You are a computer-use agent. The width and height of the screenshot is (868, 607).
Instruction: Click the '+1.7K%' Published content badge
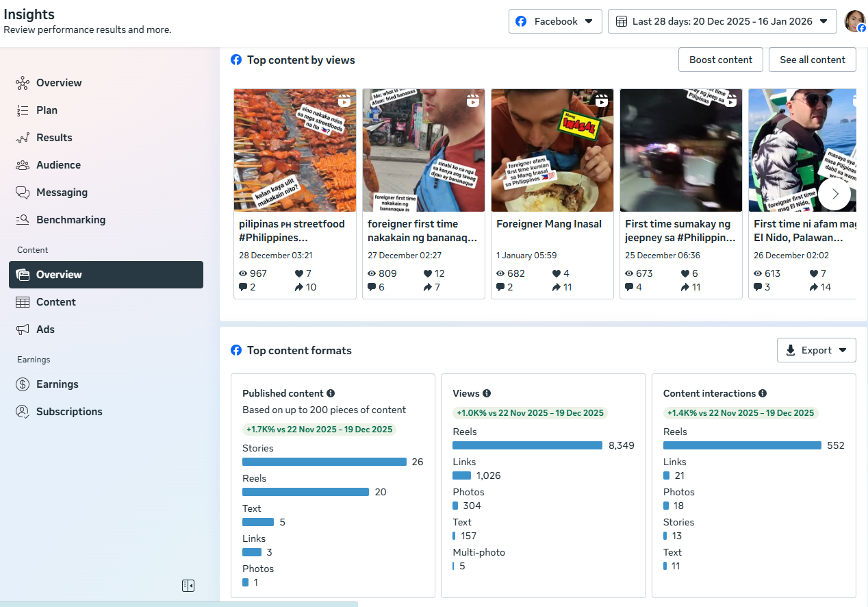pos(319,430)
